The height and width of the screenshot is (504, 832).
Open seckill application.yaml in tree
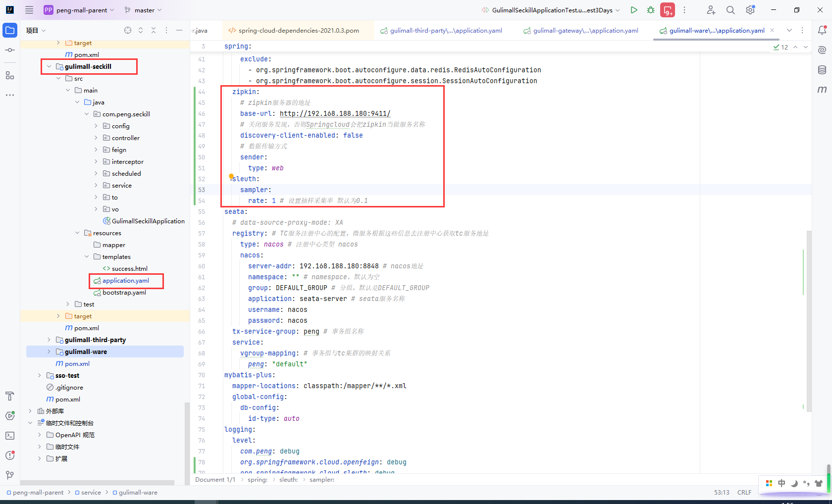point(125,281)
